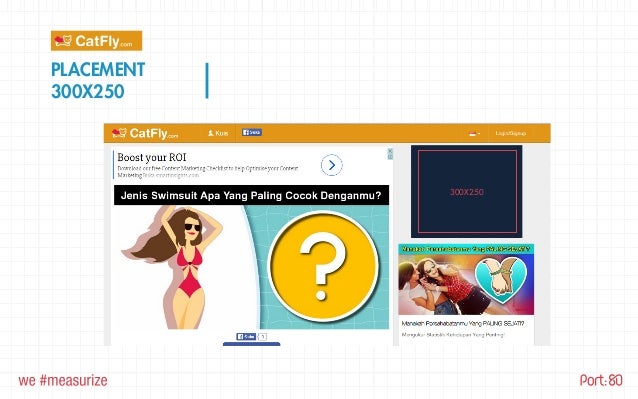Click the blue arrow circle in ad
Screen dimensions: 638x399
332,165
